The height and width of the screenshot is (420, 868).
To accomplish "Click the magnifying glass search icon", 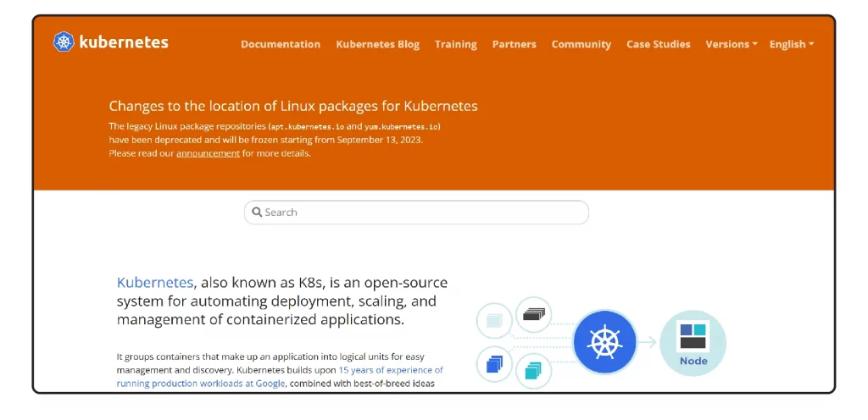I will click(x=257, y=213).
